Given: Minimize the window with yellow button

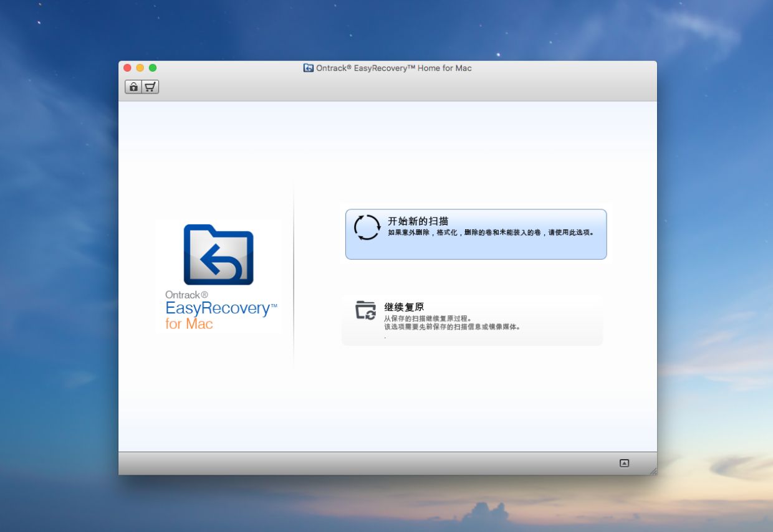Looking at the screenshot, I should pos(140,68).
